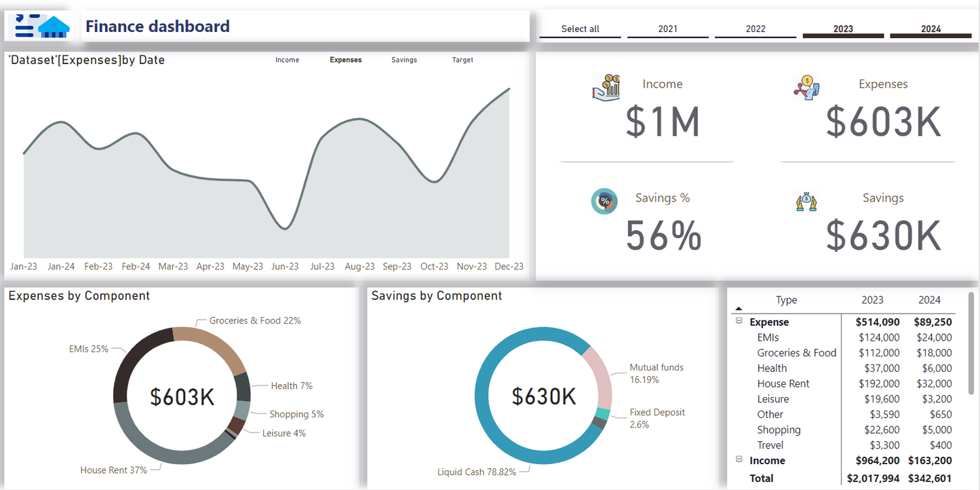The width and height of the screenshot is (980, 490).
Task: Toggle the 2023 year slicer
Action: (x=843, y=29)
